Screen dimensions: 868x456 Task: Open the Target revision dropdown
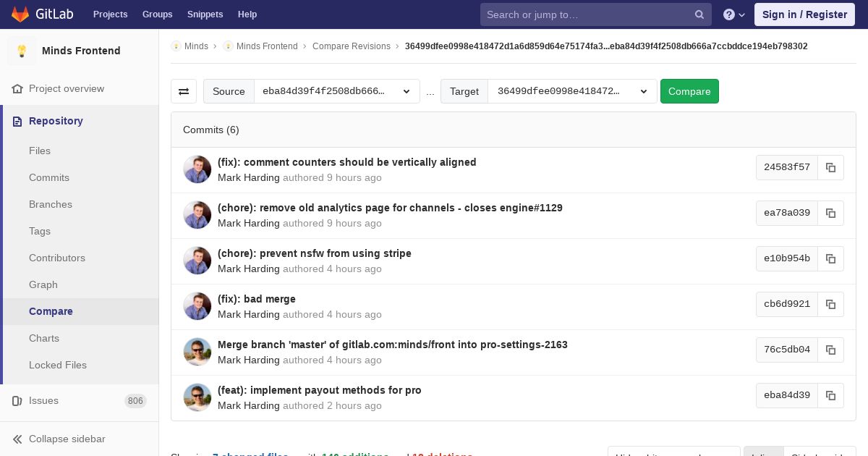click(572, 91)
